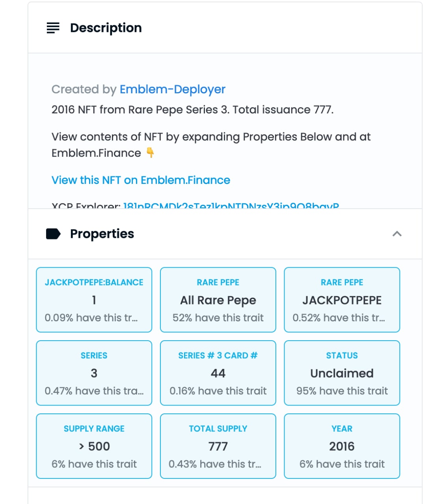Viewport: 430px width, 504px height.
Task: Click the Series # 3 Card # 44 trait
Action: (x=218, y=373)
